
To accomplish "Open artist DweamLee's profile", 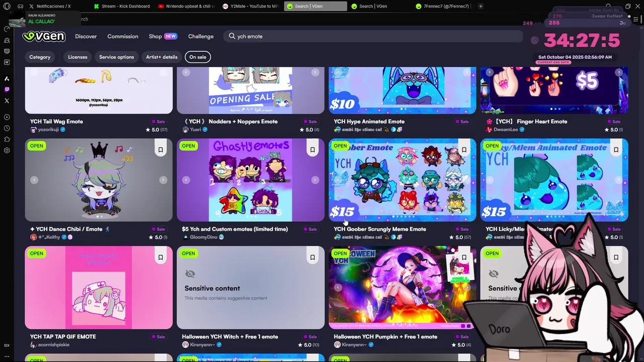I will tap(506, 129).
